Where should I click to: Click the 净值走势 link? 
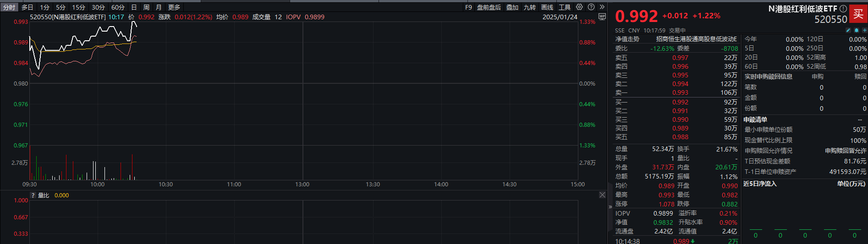(x=627, y=39)
